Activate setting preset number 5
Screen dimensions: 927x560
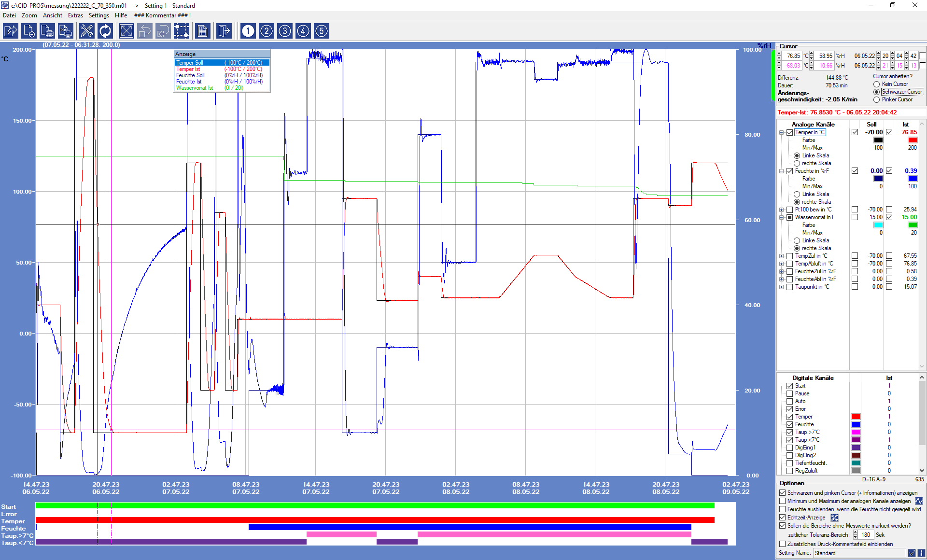click(322, 31)
